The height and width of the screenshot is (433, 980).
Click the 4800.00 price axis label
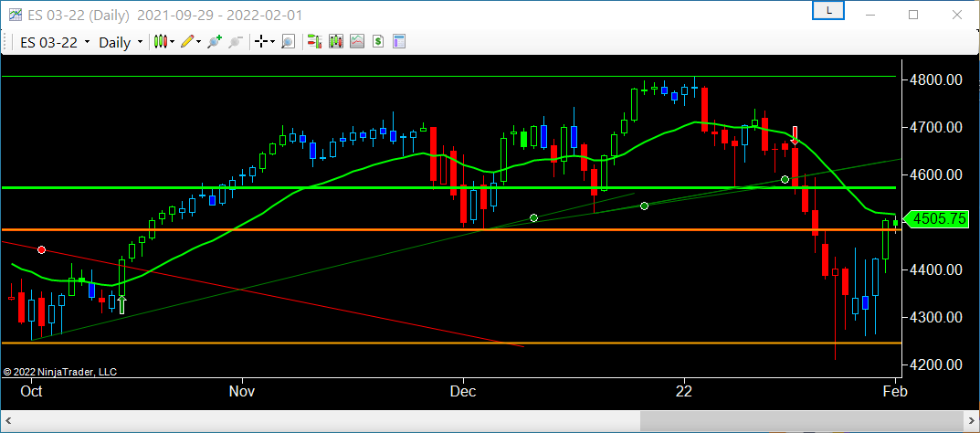tap(934, 80)
